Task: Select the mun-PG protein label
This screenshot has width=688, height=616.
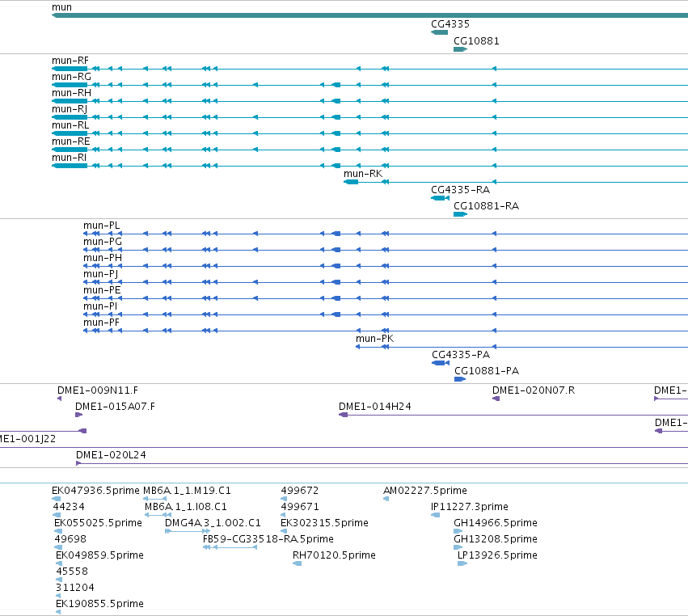Action: (x=103, y=242)
